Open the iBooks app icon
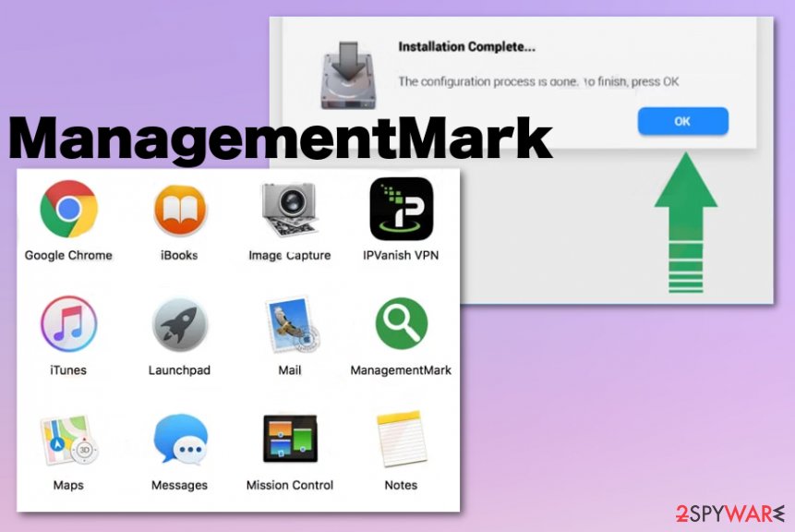The height and width of the screenshot is (532, 795). [x=180, y=210]
